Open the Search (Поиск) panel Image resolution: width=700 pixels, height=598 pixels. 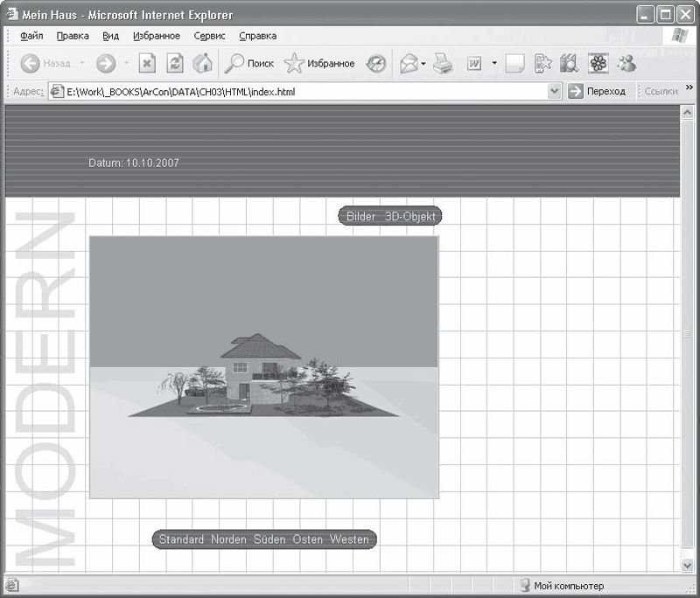(249, 64)
